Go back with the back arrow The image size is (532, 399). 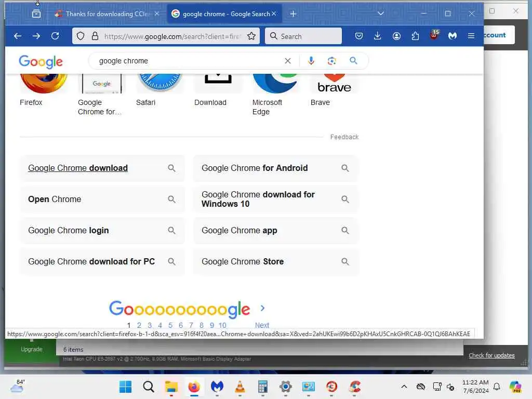(x=18, y=36)
